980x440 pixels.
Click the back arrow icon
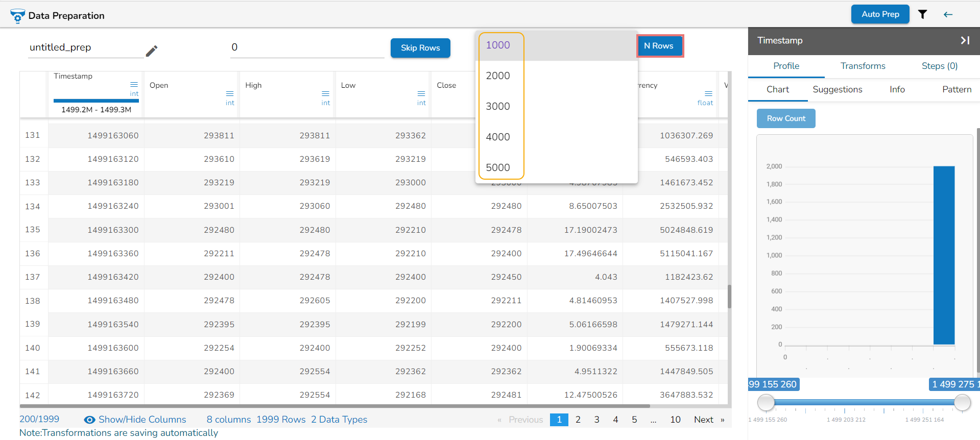click(x=948, y=14)
